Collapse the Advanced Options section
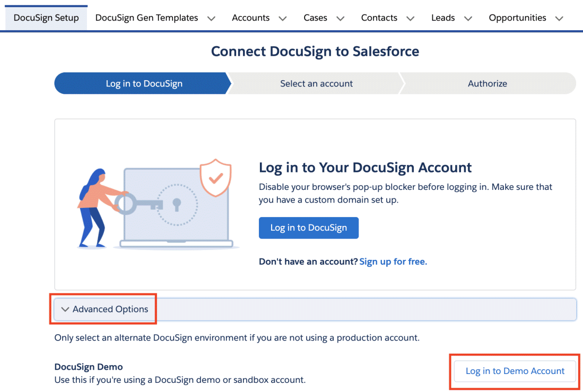 (x=315, y=309)
